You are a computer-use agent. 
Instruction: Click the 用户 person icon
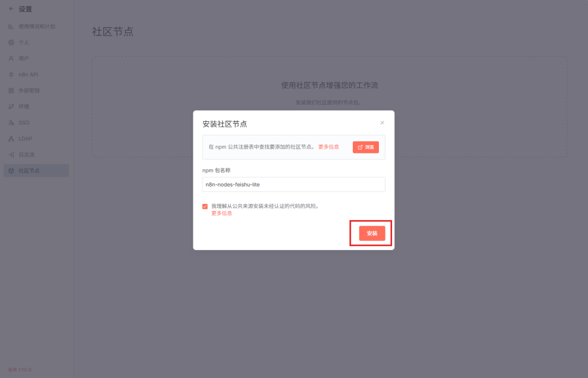[x=11, y=58]
